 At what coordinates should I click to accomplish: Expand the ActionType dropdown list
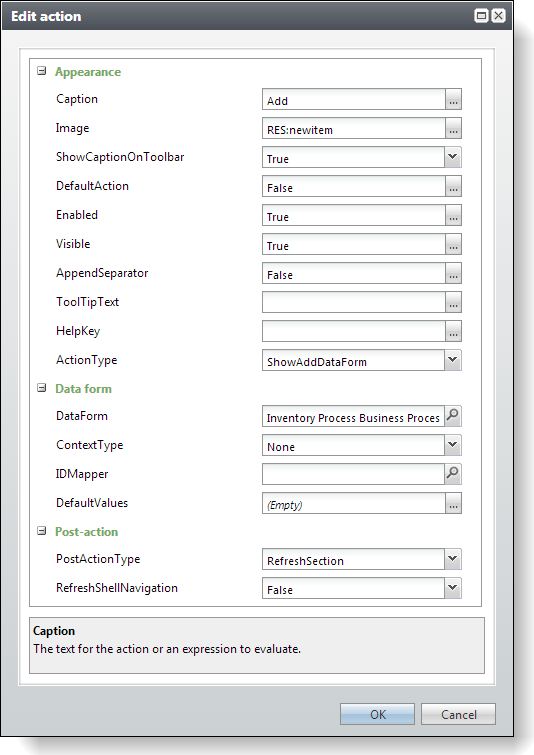(x=453, y=360)
